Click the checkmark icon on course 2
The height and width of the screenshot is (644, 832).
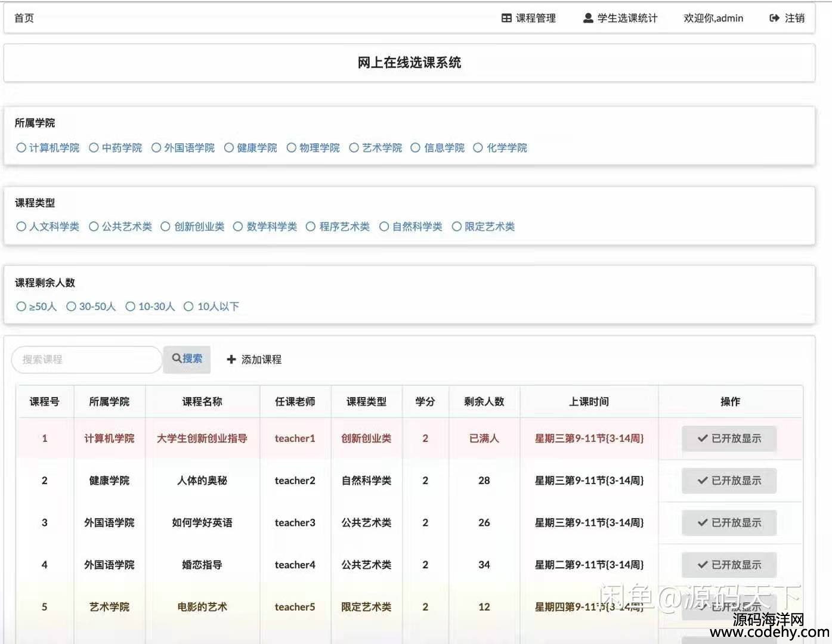(x=702, y=481)
